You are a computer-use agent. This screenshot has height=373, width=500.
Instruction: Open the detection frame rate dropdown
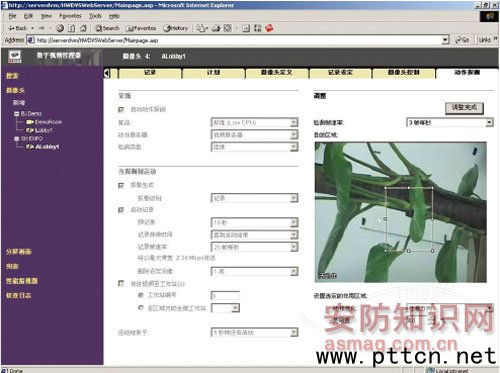(x=450, y=123)
